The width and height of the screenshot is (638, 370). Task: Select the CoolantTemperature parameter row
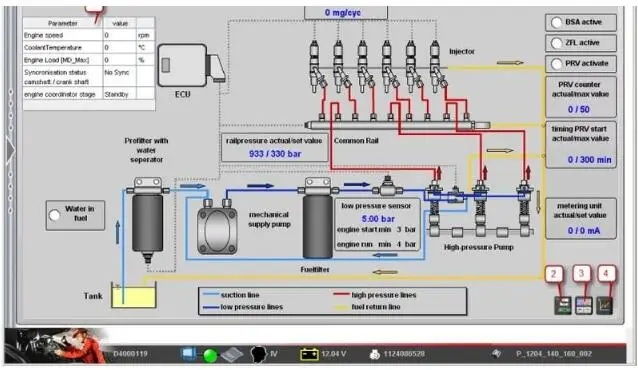89,48
